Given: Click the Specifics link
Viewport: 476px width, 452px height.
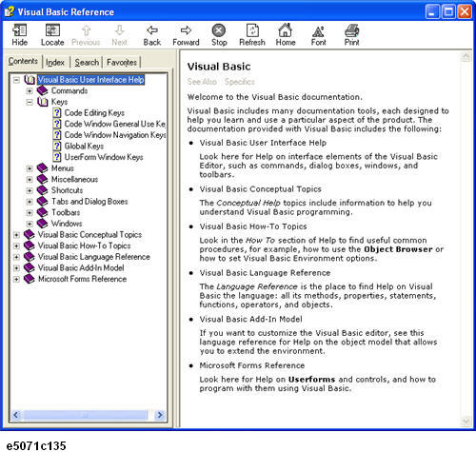Looking at the screenshot, I should [x=240, y=82].
